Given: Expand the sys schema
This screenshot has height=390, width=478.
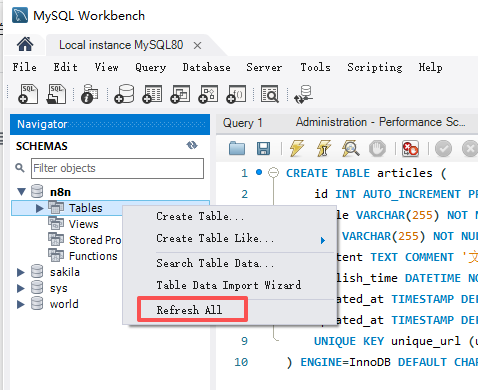Looking at the screenshot, I should click(21, 288).
